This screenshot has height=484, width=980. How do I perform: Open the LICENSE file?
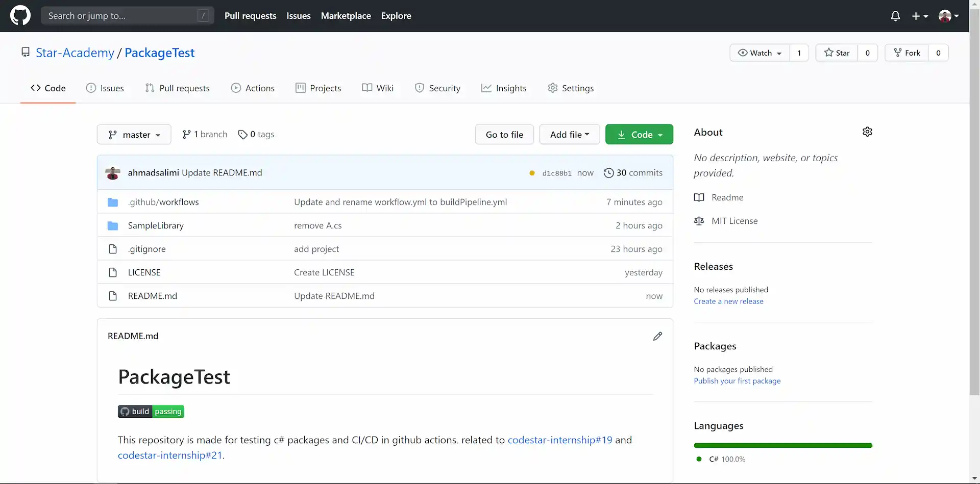[144, 272]
